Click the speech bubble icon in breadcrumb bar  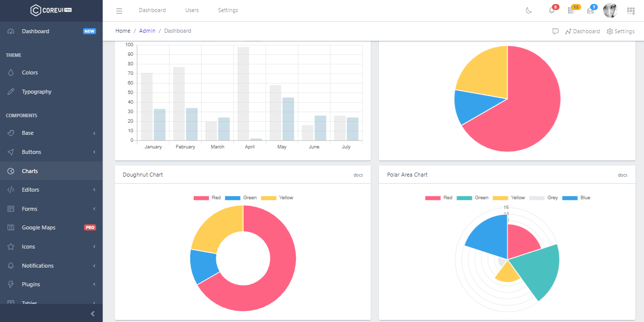(555, 31)
